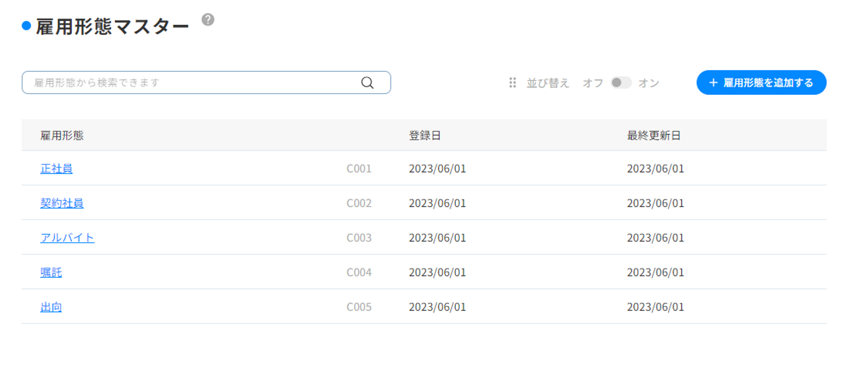Click the 並び替え label
This screenshot has width=868, height=375.
[548, 83]
